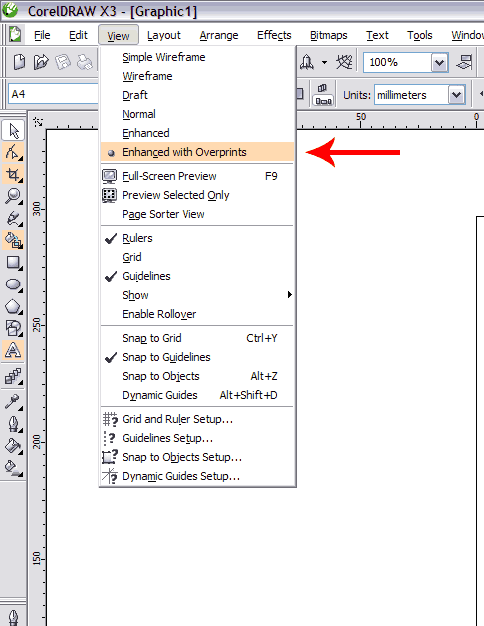Open Guidelines Setup dialog

point(197,438)
